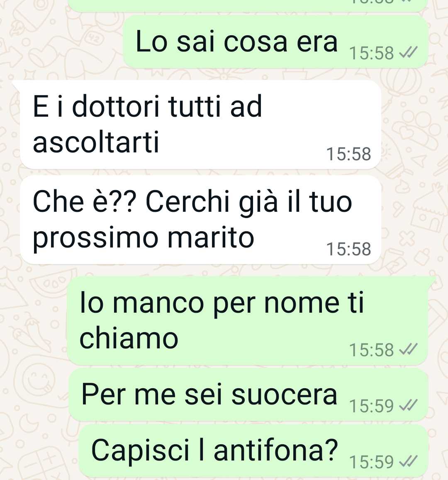Image resolution: width=448 pixels, height=480 pixels.
Task: Tap the 15:58 time on the "chiamo" message
Action: point(371,350)
